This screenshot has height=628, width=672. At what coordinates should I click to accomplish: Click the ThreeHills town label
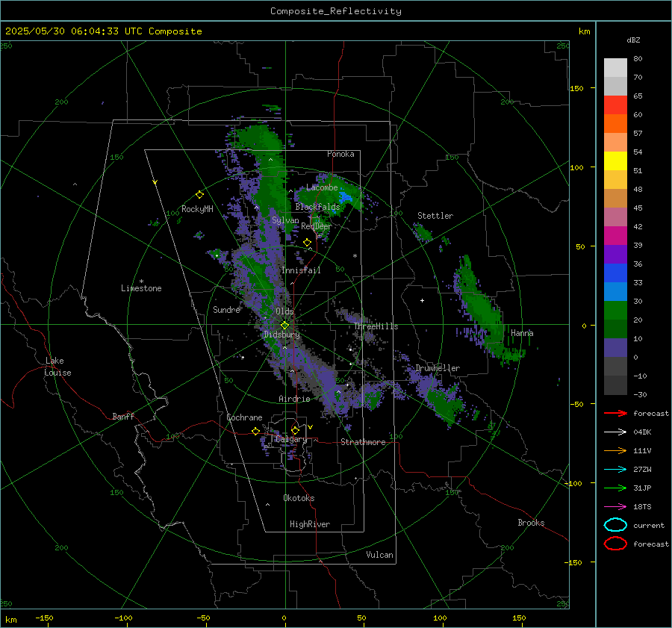[376, 326]
